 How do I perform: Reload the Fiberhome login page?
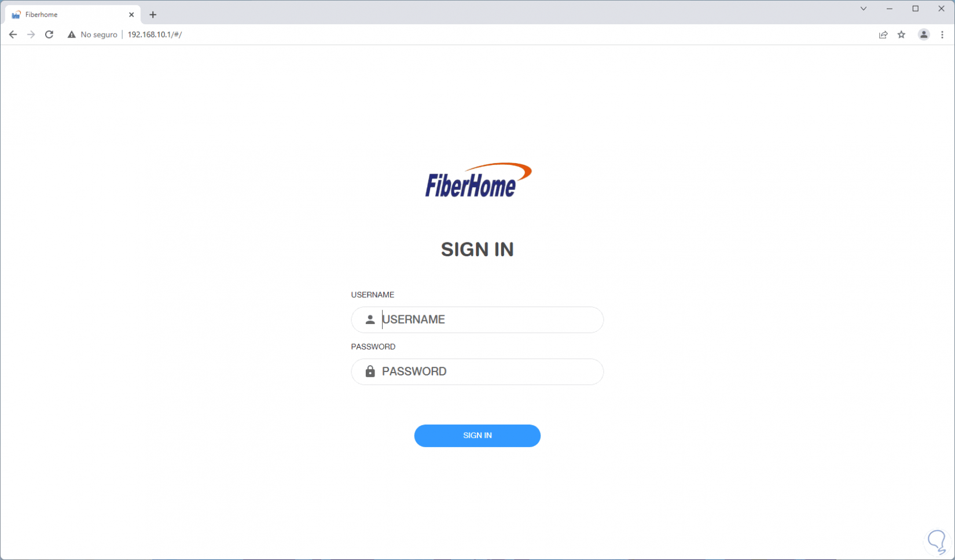(49, 35)
